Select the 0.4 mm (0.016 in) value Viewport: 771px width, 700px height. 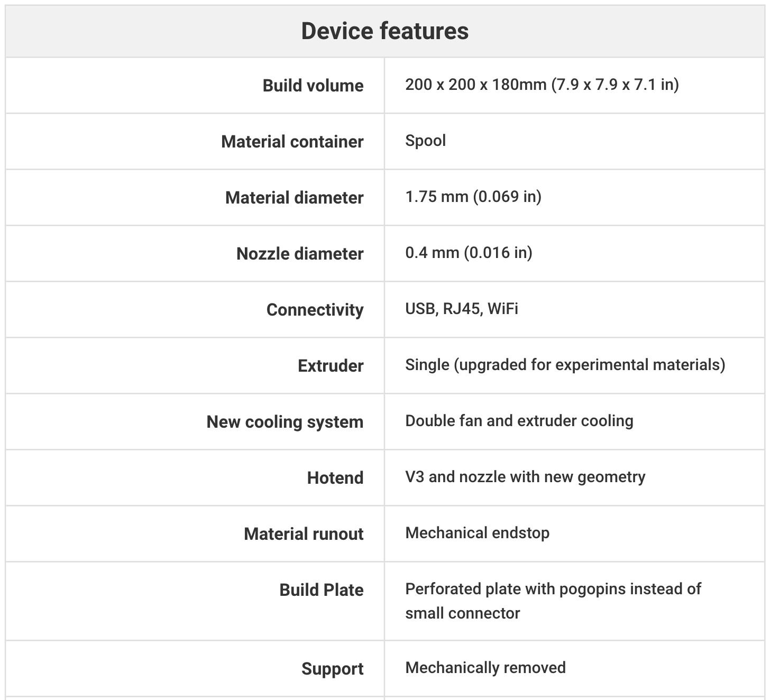469,253
